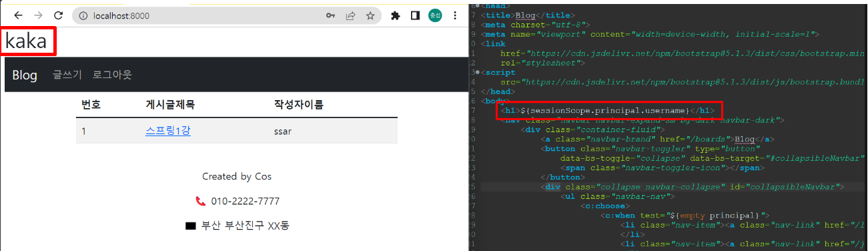Toggle the browser side panel icon
Image resolution: width=868 pixels, height=251 pixels.
coord(414,15)
